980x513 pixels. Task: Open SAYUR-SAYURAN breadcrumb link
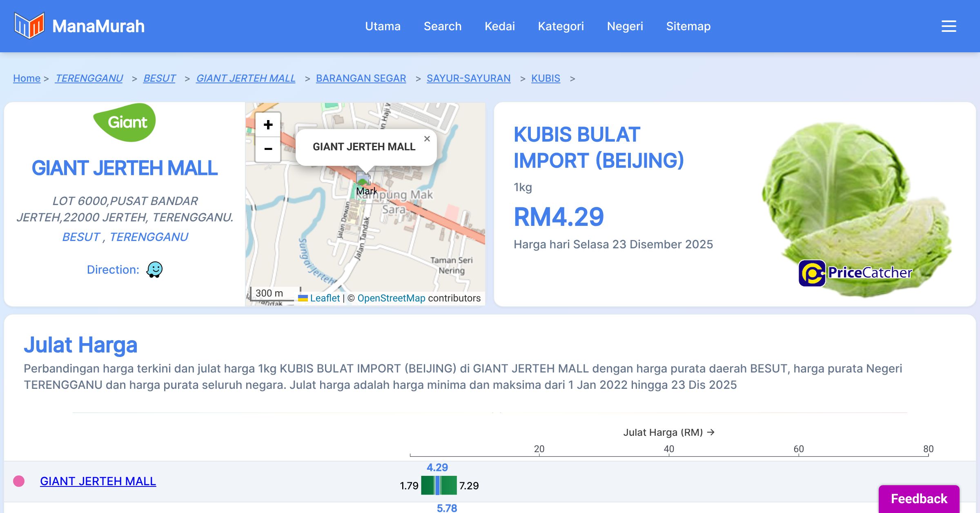click(468, 78)
